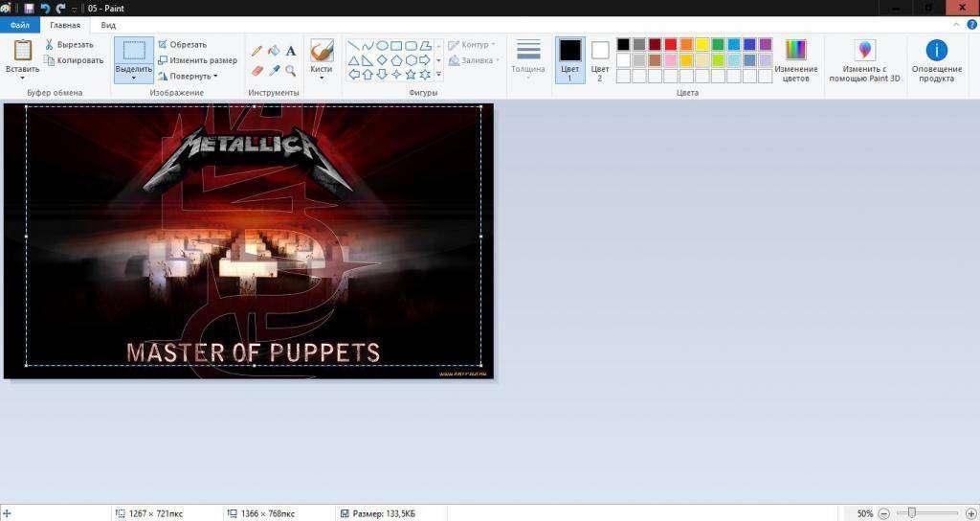
Task: Choose the Pentagon shape
Action: coord(396,60)
